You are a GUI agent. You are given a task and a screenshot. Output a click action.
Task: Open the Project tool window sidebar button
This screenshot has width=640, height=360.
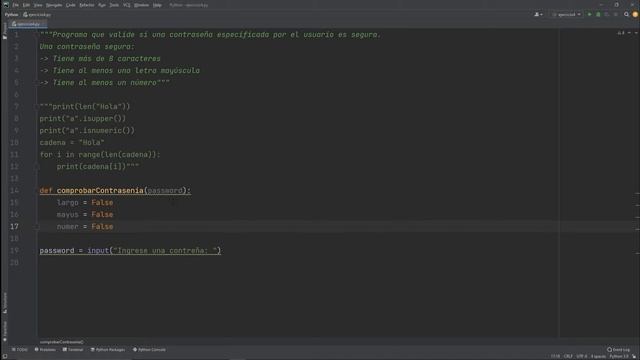4,31
